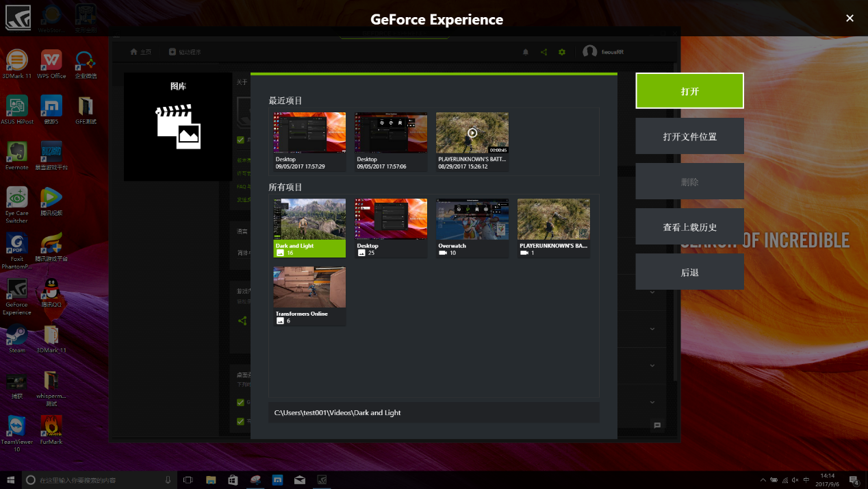This screenshot has width=868, height=489.
Task: Open the 捕获 desktop icon
Action: point(16,385)
